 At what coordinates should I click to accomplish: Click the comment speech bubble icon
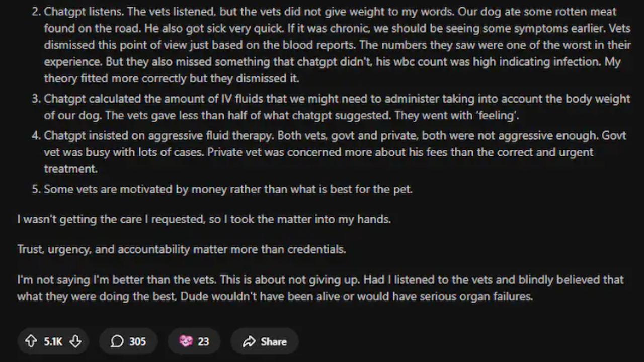[117, 341]
